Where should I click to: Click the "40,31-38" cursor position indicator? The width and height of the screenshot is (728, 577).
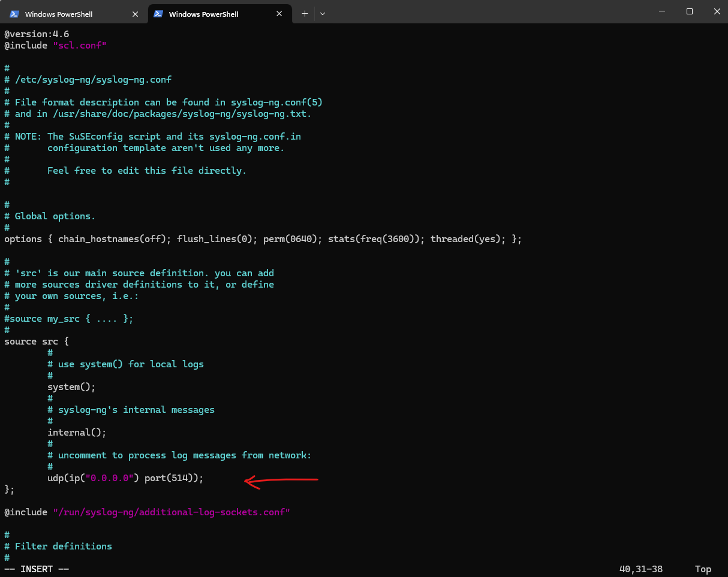[641, 569]
